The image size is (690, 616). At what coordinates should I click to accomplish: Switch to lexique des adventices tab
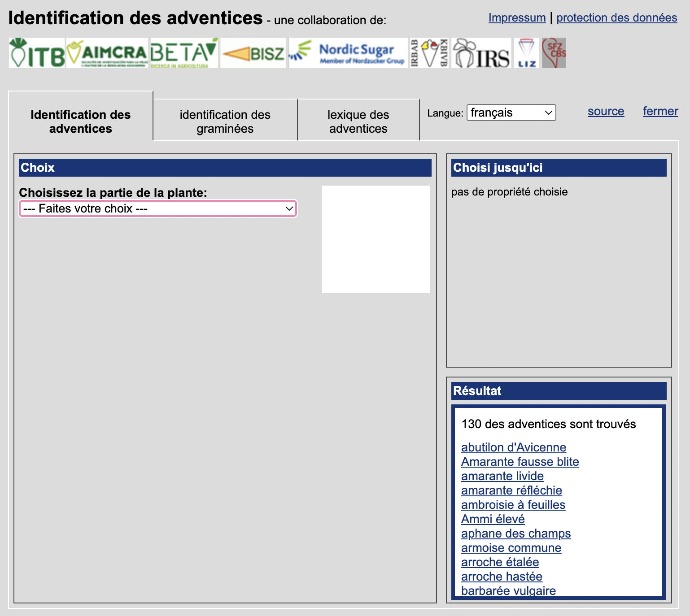(x=358, y=121)
